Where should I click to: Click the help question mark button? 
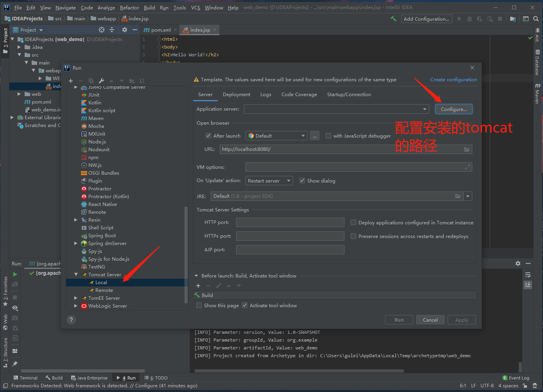click(71, 320)
